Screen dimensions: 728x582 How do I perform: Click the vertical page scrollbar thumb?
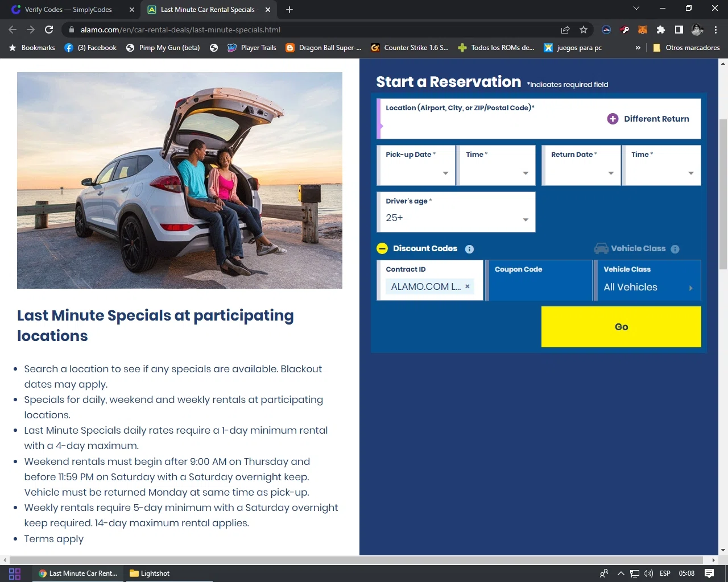[x=723, y=193]
